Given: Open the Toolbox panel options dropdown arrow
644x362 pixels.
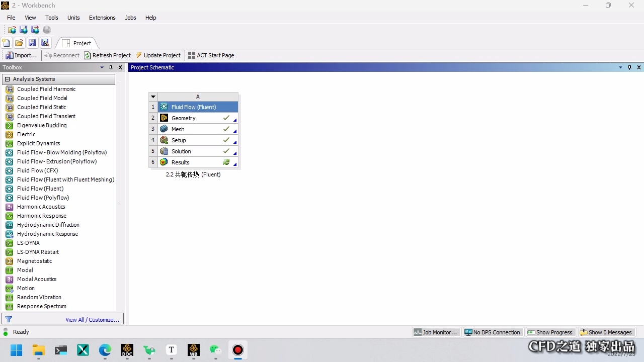Looking at the screenshot, I should tap(102, 67).
